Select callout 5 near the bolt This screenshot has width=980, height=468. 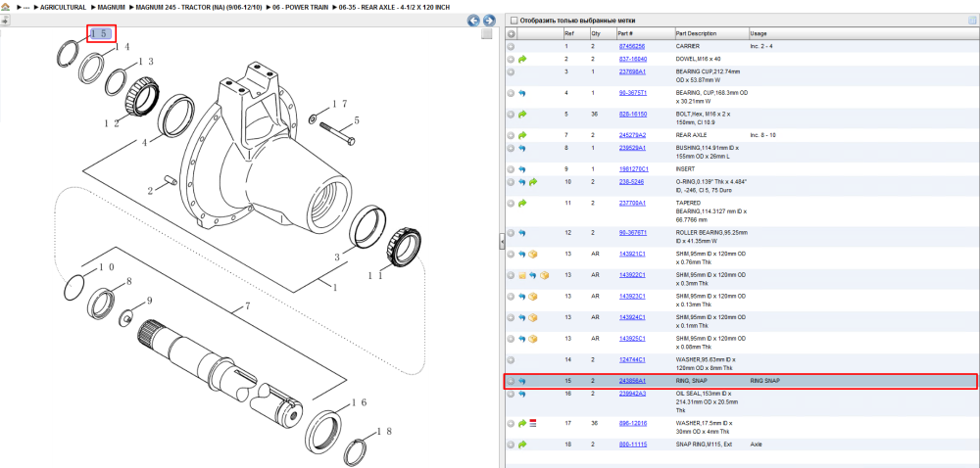(357, 119)
